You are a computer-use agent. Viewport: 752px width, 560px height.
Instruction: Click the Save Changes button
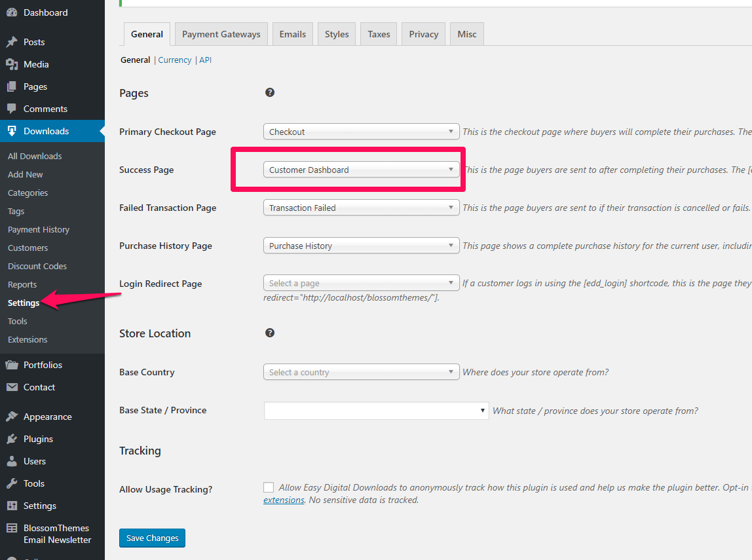(x=152, y=538)
